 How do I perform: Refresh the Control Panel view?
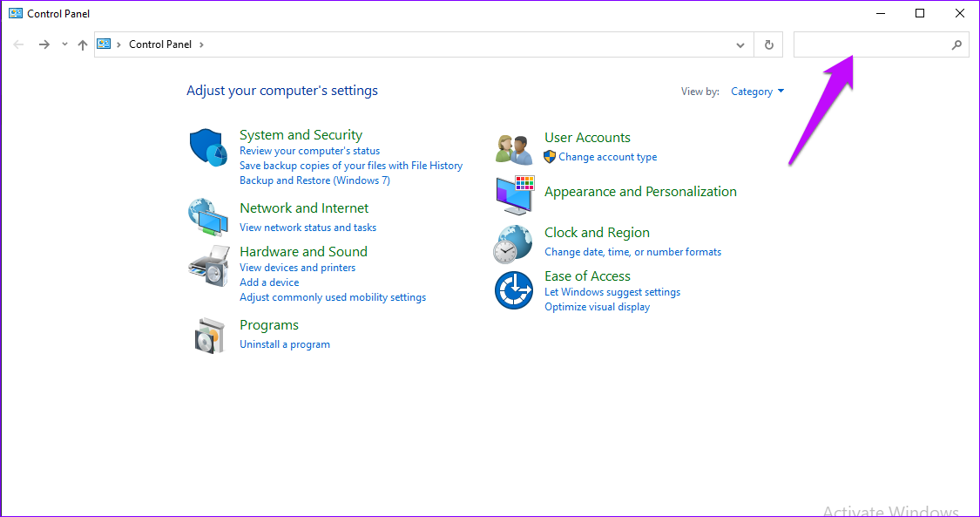768,45
